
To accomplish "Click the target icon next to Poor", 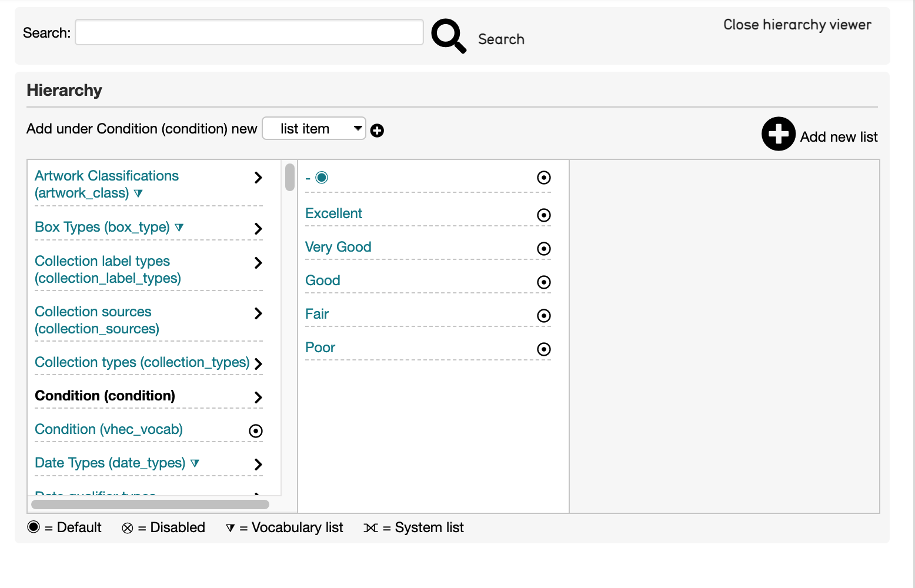I will 544,349.
